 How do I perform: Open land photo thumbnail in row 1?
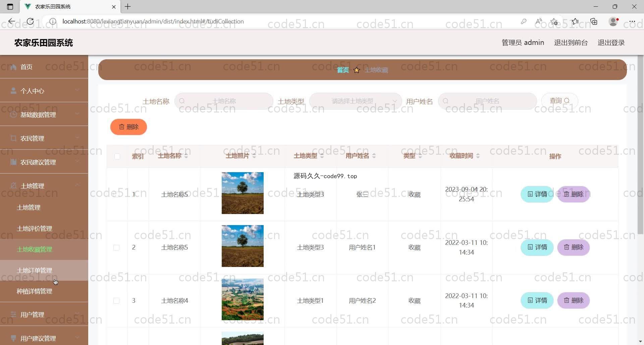[243, 193]
